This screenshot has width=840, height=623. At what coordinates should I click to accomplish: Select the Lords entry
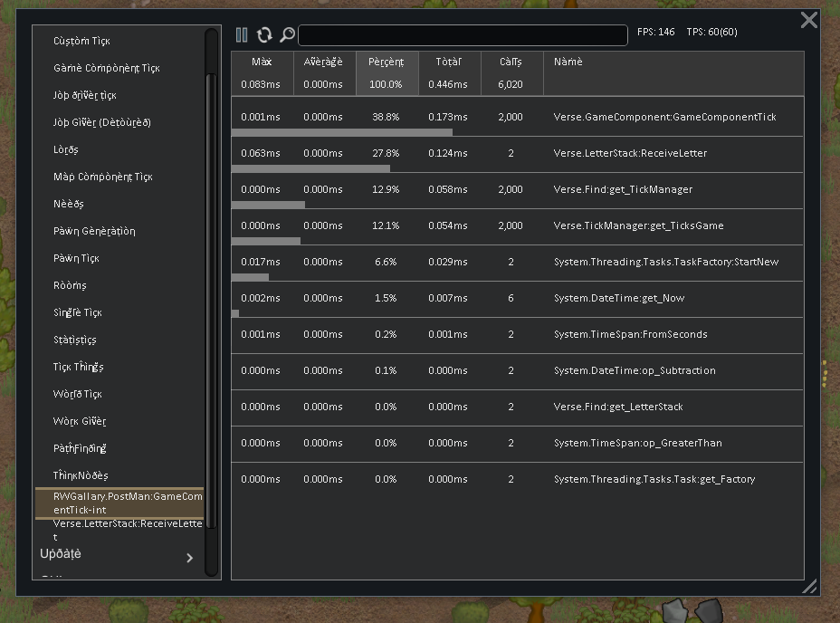coord(66,149)
